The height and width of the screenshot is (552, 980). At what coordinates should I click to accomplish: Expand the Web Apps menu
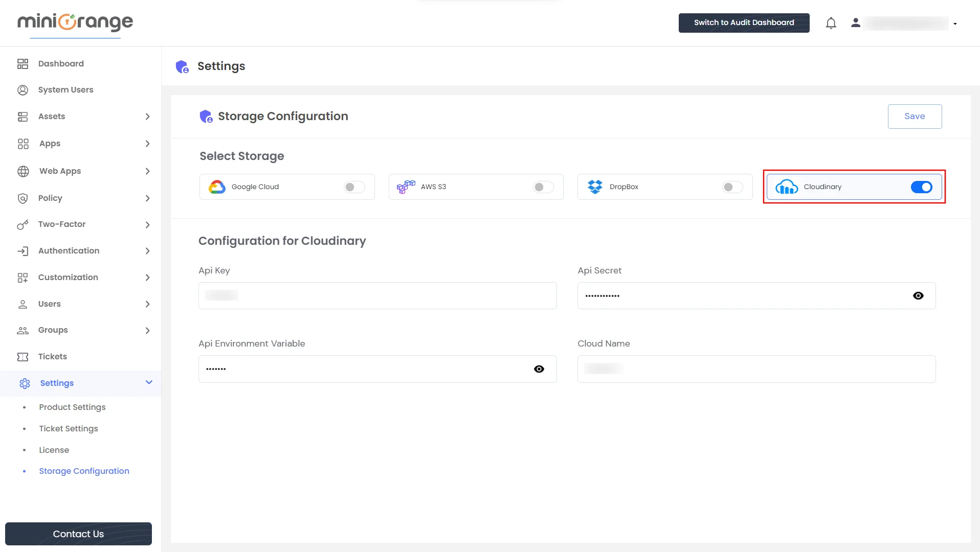point(59,171)
